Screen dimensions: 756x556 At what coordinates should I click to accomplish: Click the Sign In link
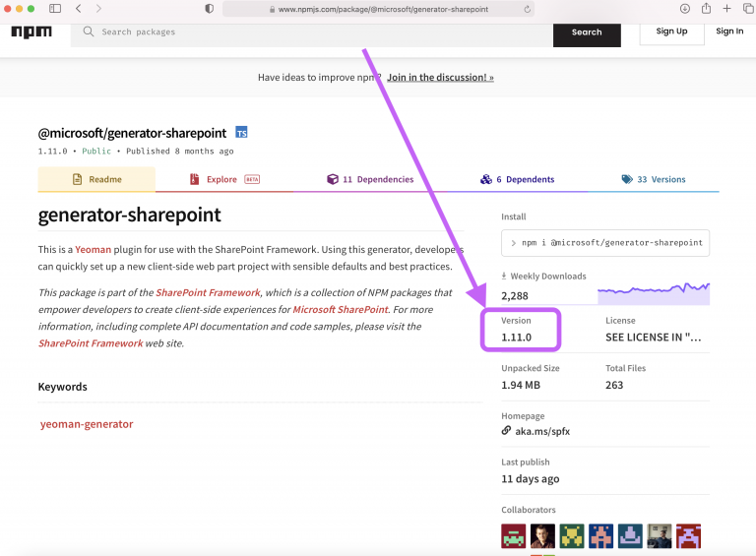point(729,31)
